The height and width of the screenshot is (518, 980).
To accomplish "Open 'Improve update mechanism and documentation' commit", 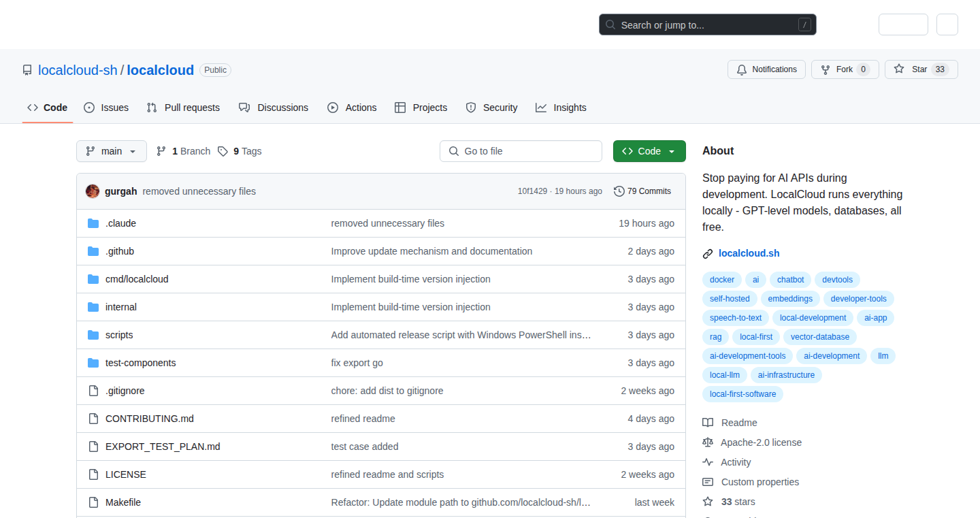I will coord(431,251).
